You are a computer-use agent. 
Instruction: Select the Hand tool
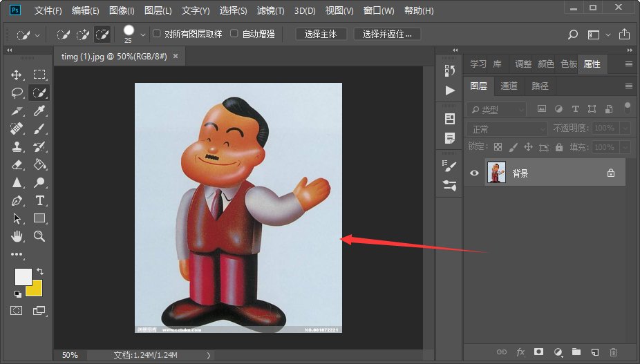click(x=17, y=236)
